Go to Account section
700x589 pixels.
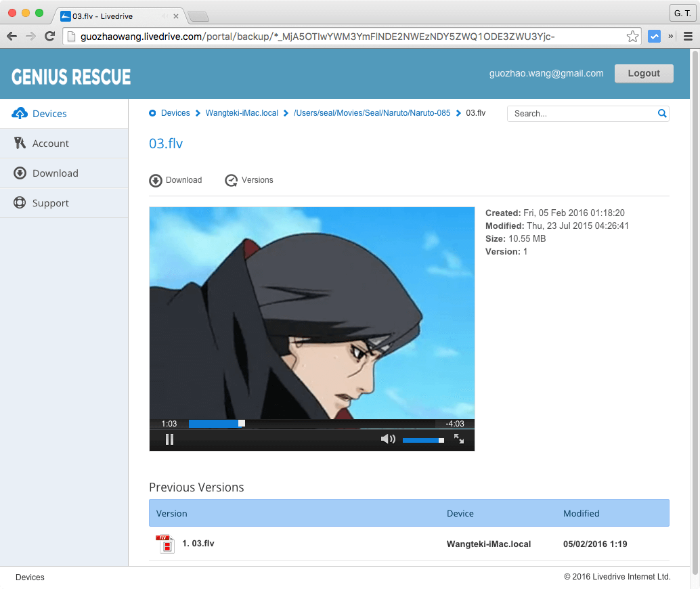(x=50, y=144)
